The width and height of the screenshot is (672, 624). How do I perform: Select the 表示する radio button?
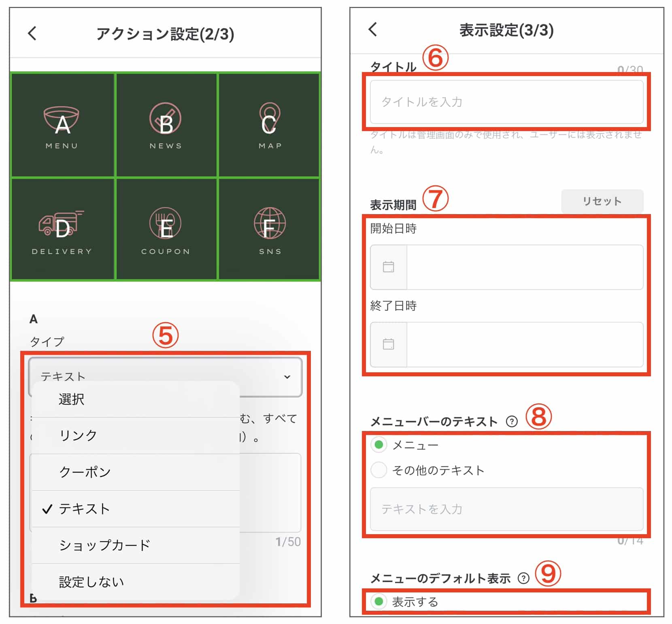379,602
